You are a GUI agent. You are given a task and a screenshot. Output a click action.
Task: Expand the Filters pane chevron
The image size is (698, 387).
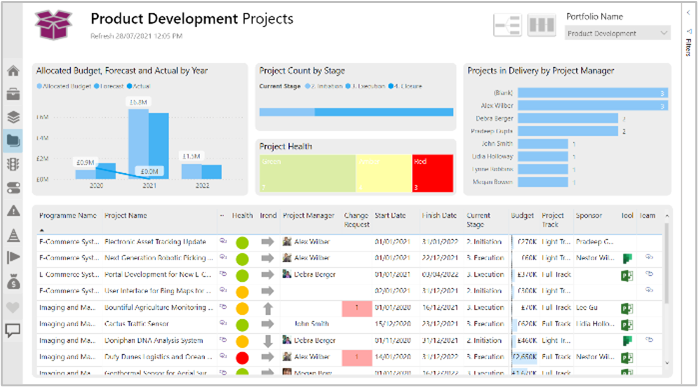coord(689,13)
